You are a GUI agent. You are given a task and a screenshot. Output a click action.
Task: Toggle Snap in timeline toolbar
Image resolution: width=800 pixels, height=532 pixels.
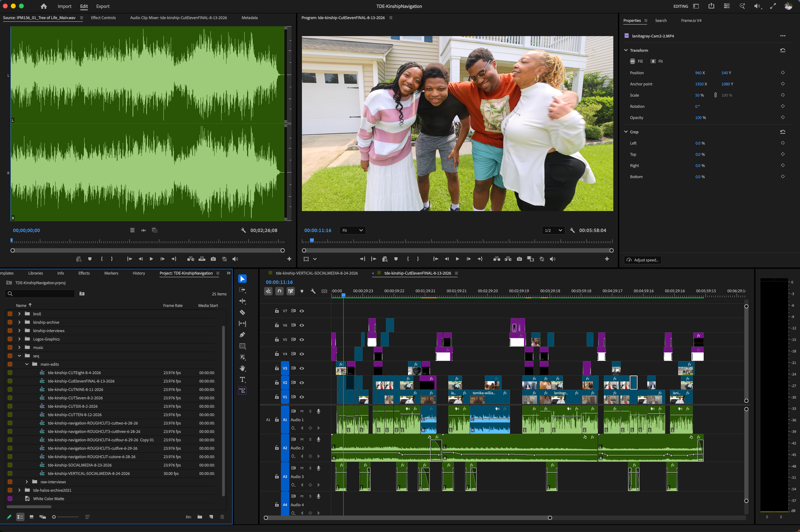pos(279,291)
